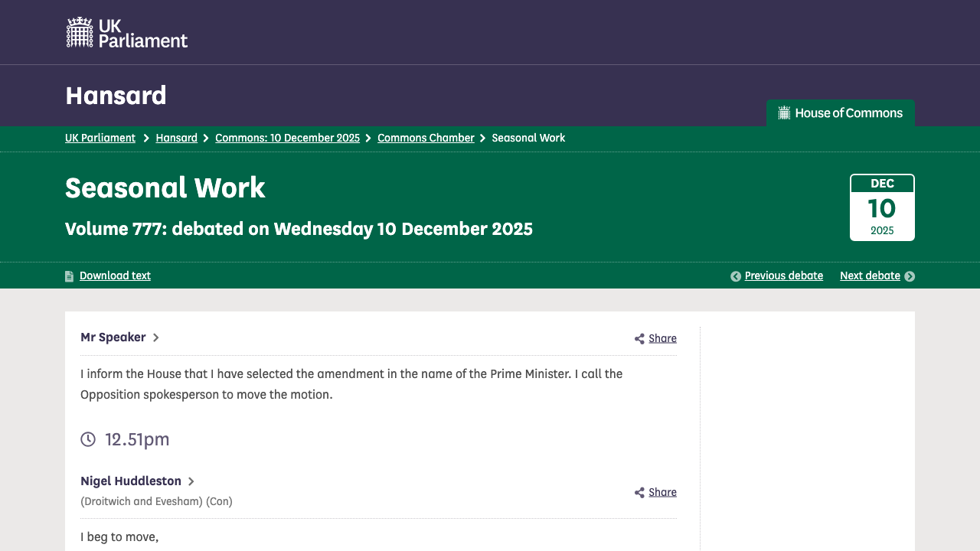Open the Nigel Huddleston member name
The image size is (980, 551).
click(131, 481)
